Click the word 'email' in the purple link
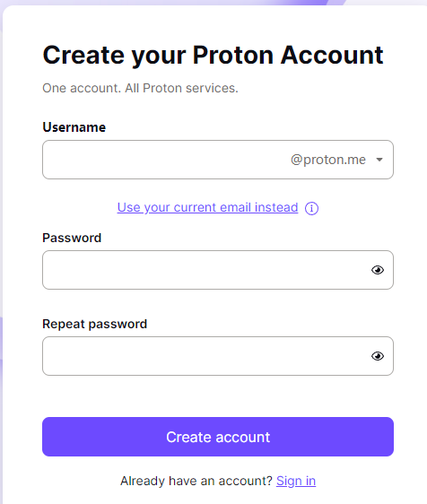The width and height of the screenshot is (427, 504). [x=235, y=208]
